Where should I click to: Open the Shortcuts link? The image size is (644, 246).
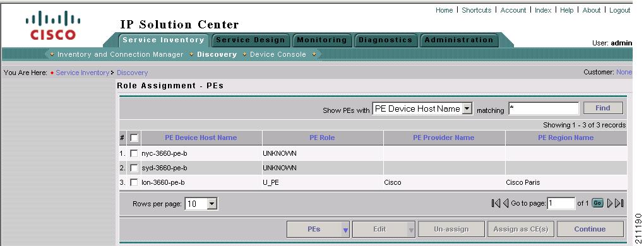pyautogui.click(x=477, y=10)
